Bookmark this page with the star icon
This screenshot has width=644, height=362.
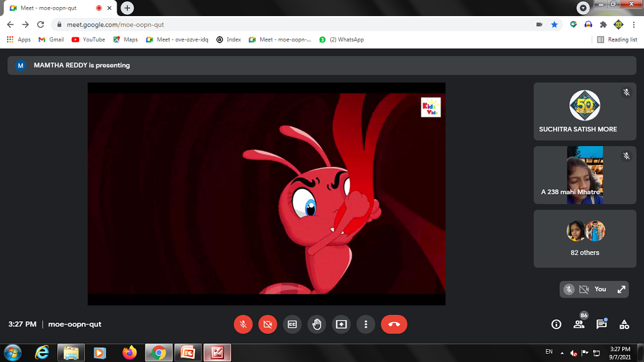point(554,24)
